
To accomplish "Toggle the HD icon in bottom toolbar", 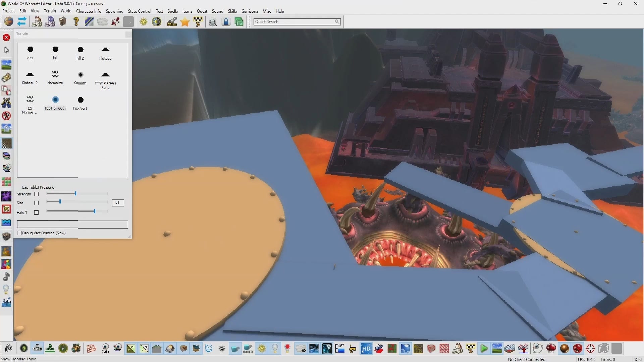I will tap(366, 349).
